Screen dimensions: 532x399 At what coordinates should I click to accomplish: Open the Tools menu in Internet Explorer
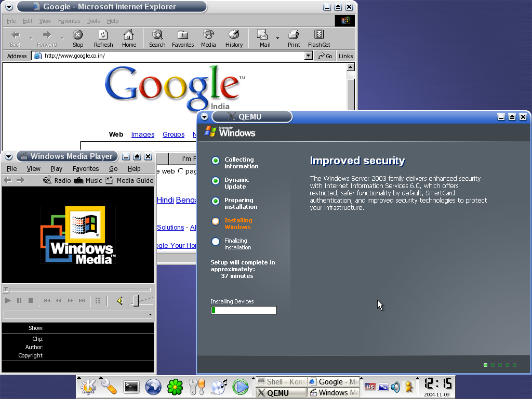pyautogui.click(x=94, y=21)
